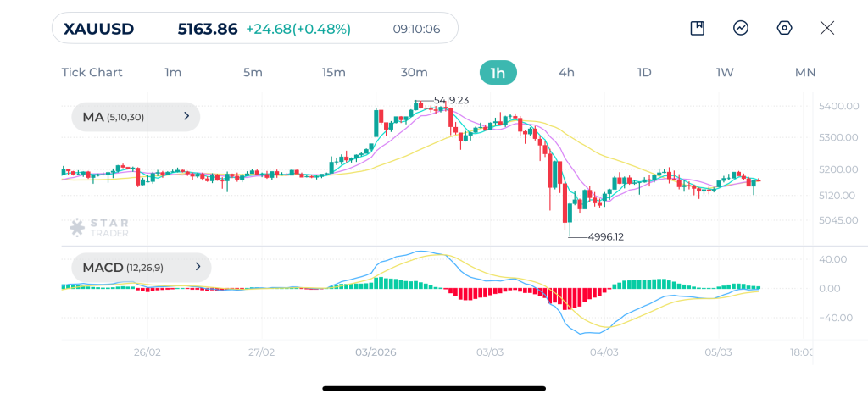This screenshot has height=399, width=868.
Task: Close the chart with the X icon
Action: click(827, 28)
